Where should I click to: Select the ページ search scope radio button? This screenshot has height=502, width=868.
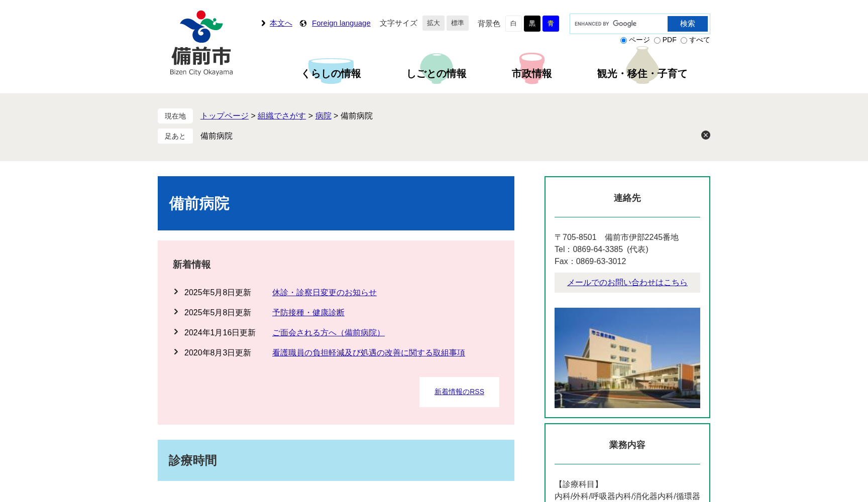pyautogui.click(x=623, y=40)
